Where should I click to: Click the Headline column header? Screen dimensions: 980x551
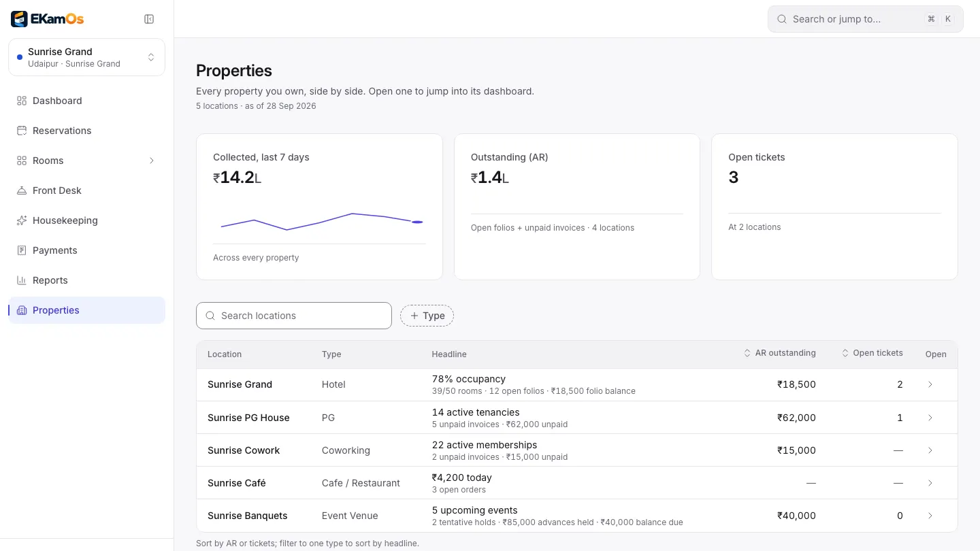[x=449, y=354]
